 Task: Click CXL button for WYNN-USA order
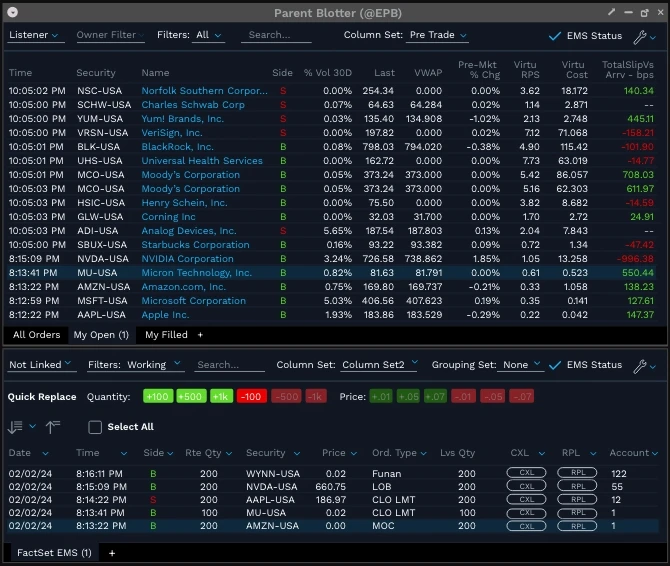pyautogui.click(x=526, y=472)
